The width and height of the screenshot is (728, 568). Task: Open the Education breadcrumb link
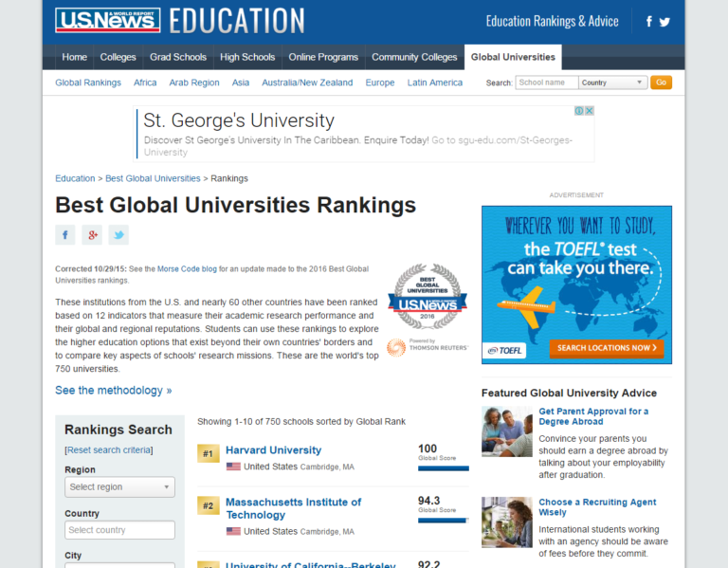coord(75,178)
